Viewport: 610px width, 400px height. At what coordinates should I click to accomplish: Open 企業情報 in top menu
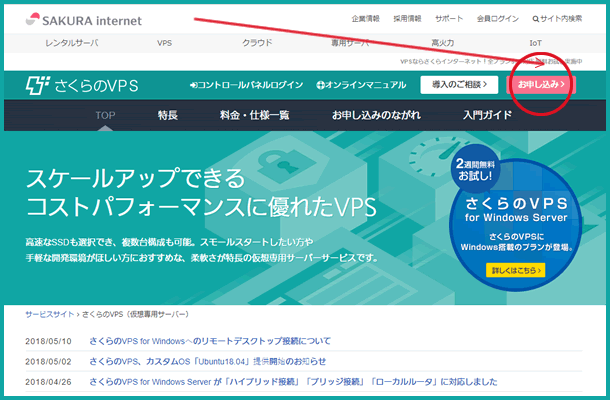click(366, 19)
